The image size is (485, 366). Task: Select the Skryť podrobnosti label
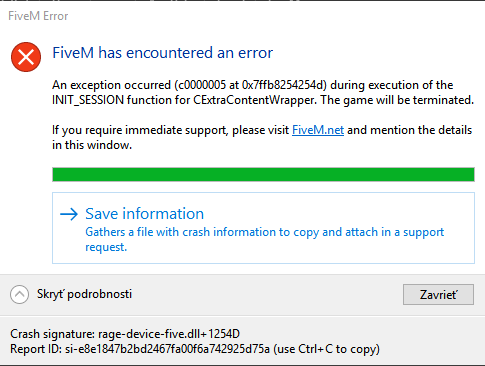(84, 294)
